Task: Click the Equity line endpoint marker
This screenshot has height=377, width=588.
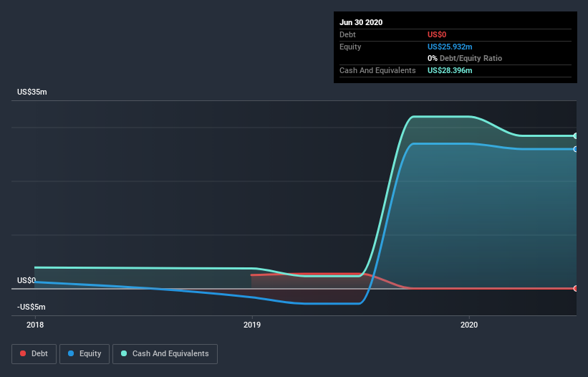Action: [x=576, y=149]
